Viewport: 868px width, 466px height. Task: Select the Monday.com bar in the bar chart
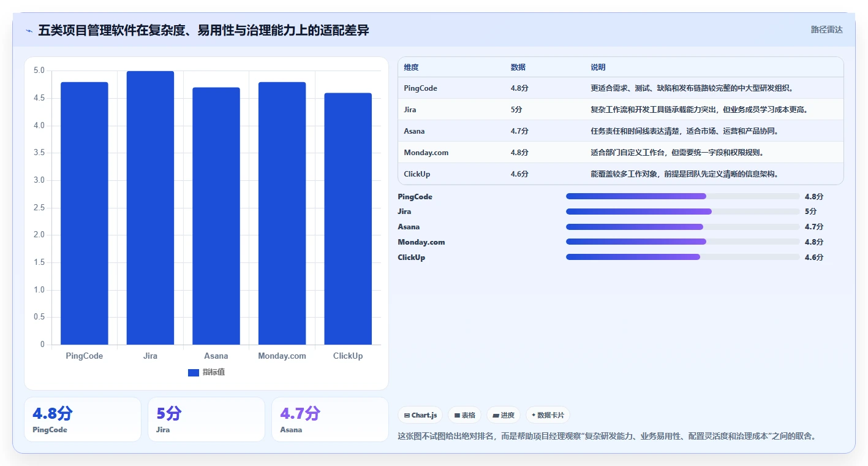[x=282, y=213]
